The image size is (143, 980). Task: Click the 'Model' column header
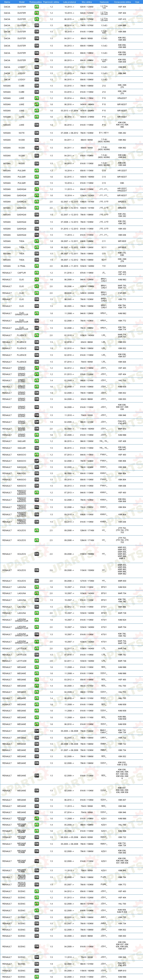(22, 2)
